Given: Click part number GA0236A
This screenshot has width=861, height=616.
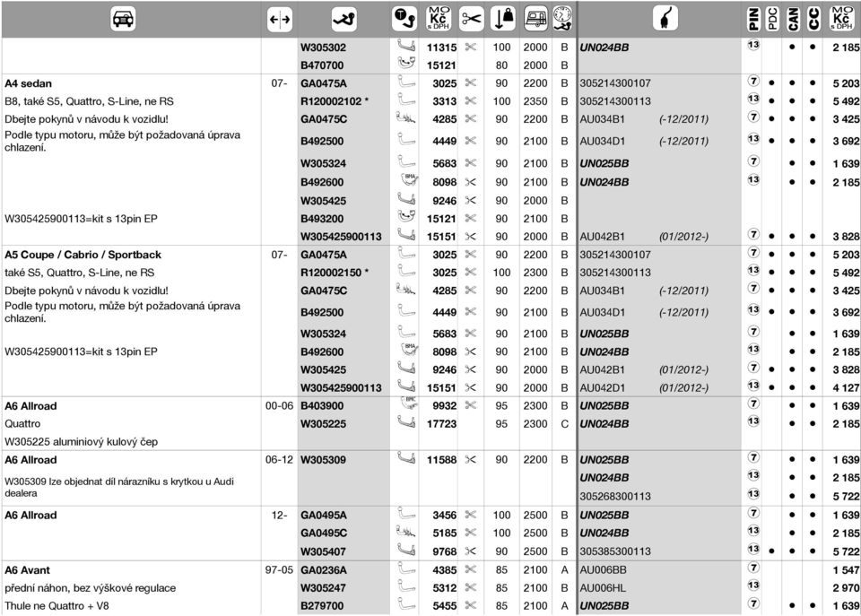Looking at the screenshot, I should [x=324, y=570].
